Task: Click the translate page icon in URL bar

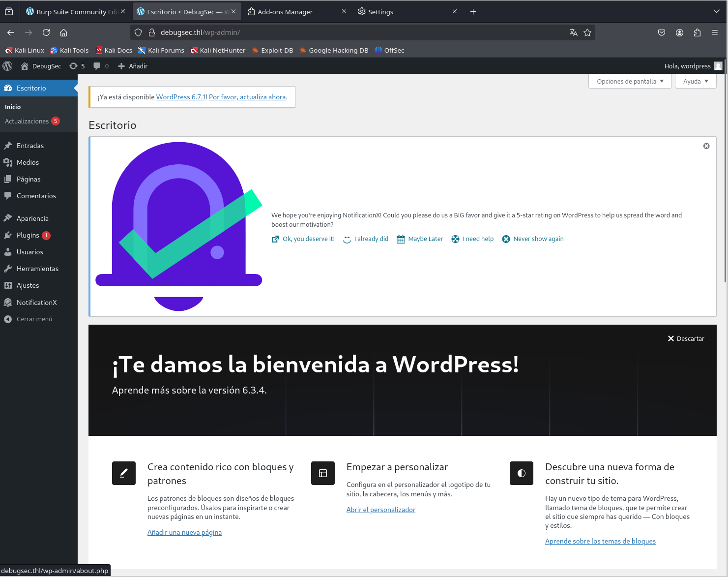Action: coord(573,32)
